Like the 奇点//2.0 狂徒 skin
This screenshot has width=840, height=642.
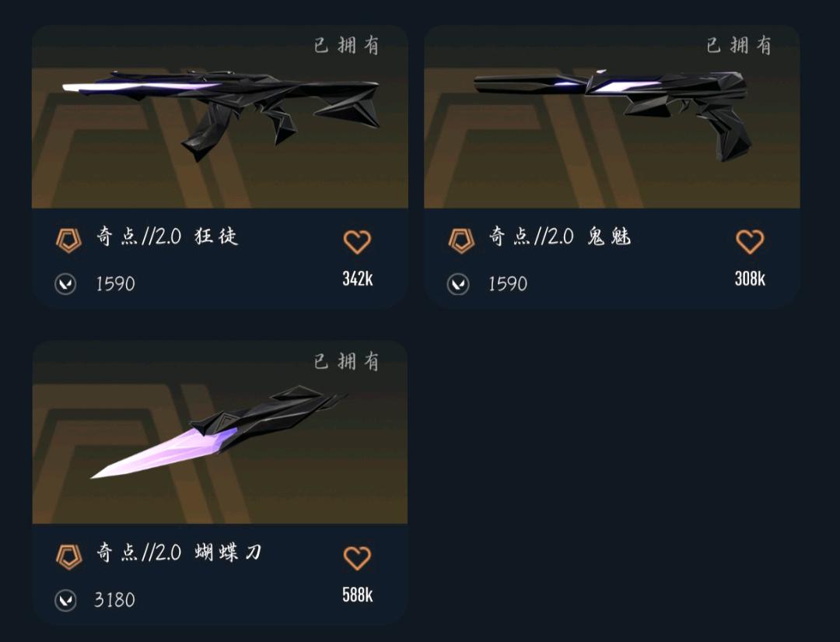[357, 242]
